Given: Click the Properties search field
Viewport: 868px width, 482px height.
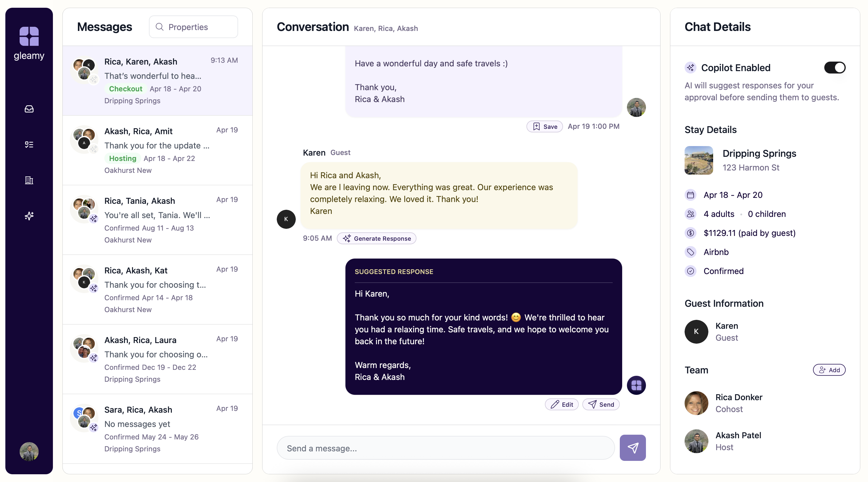Looking at the screenshot, I should click(x=194, y=27).
